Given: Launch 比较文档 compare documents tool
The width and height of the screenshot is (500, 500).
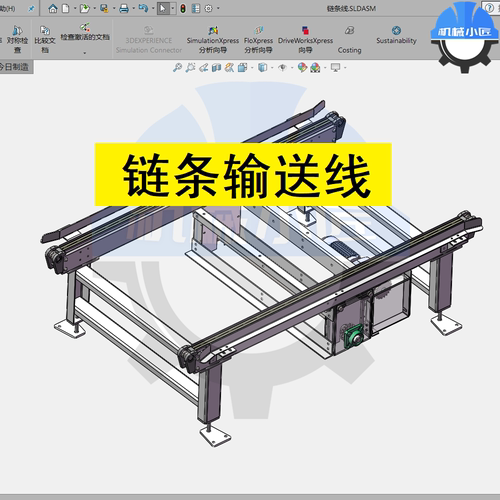Looking at the screenshot, I should coord(45,39).
